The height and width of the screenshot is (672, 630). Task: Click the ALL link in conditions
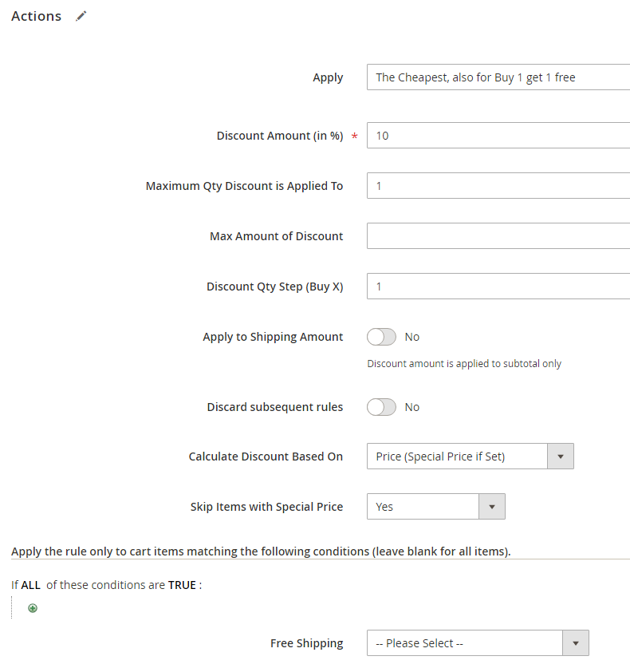(31, 585)
